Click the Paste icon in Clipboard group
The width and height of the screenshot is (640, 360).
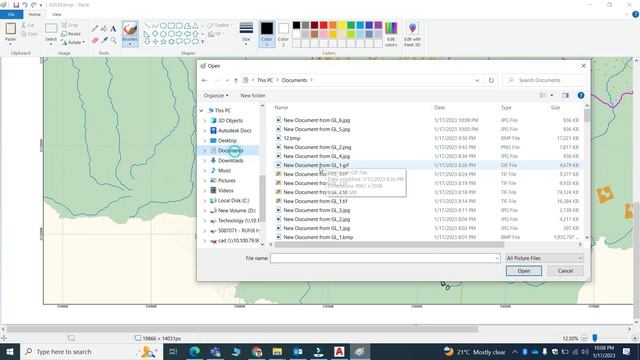(11, 29)
